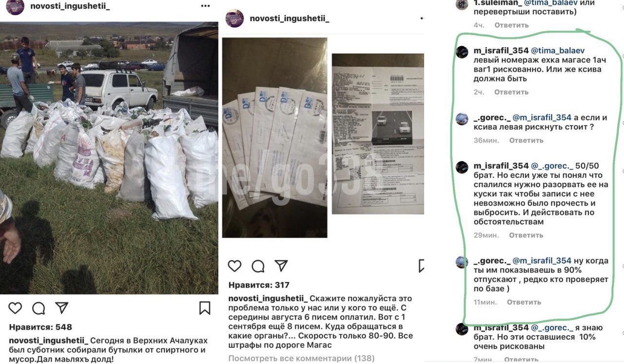The width and height of the screenshot is (624, 364).
Task: Open novosti_ingushetii_ avatar of first post
Action: pyautogui.click(x=15, y=7)
